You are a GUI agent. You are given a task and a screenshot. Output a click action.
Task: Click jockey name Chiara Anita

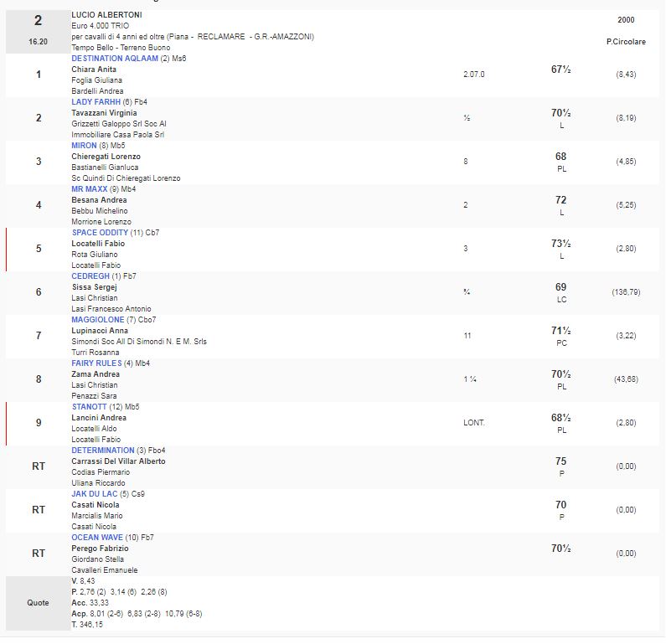click(94, 69)
